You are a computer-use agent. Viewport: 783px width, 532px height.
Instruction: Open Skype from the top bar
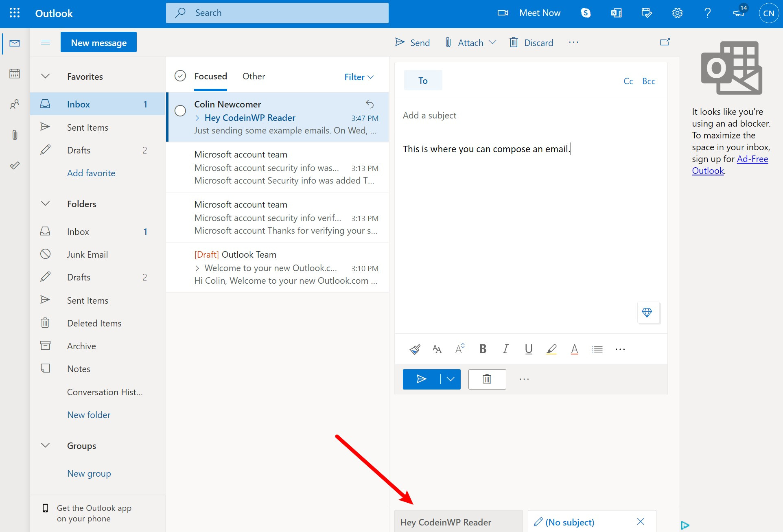click(x=586, y=13)
